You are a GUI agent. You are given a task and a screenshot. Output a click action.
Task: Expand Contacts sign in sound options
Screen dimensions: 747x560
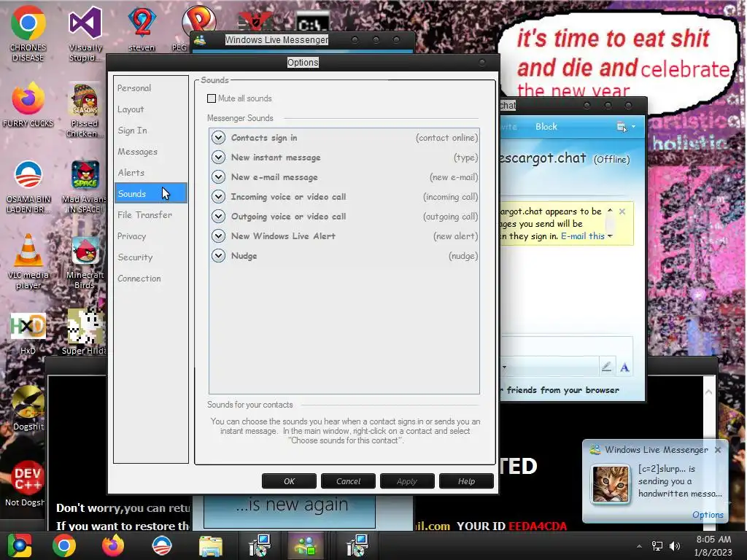pos(218,138)
